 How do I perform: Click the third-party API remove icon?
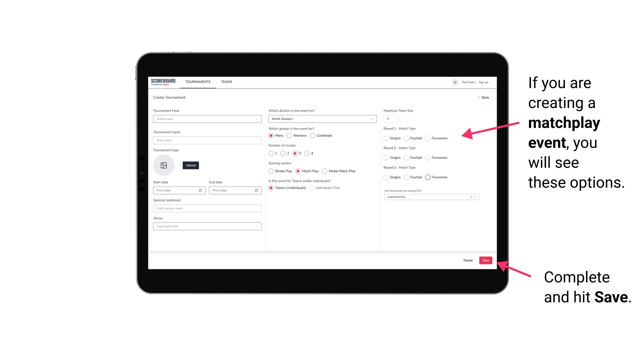(471, 197)
